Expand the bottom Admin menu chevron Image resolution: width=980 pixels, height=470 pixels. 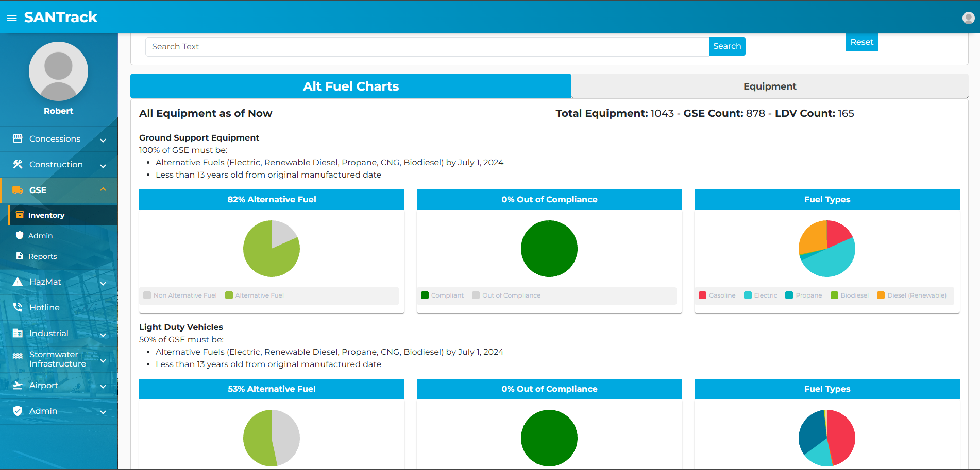tap(103, 412)
